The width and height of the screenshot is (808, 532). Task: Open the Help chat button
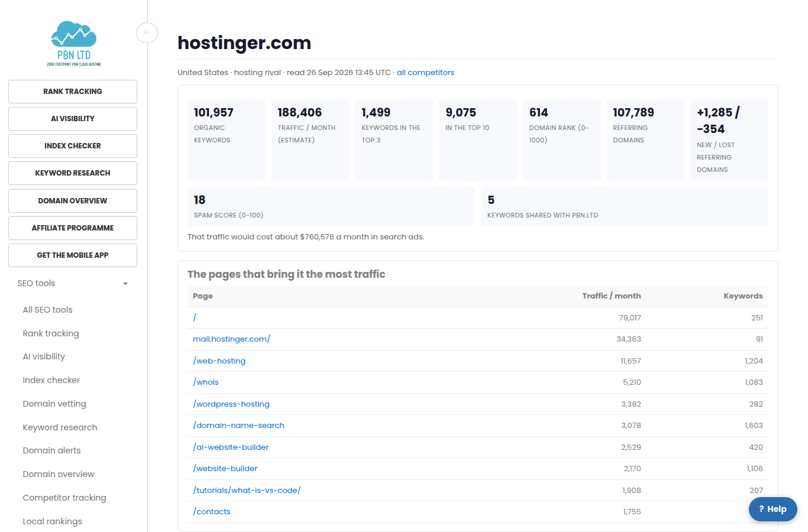click(773, 509)
